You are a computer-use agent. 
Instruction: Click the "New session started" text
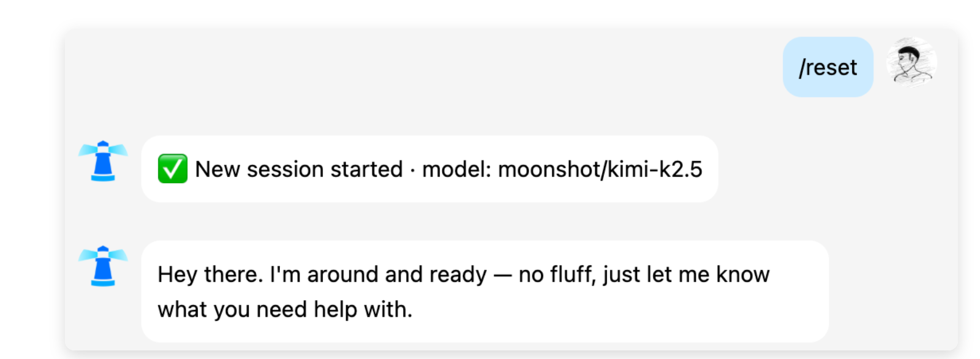pyautogui.click(x=299, y=169)
